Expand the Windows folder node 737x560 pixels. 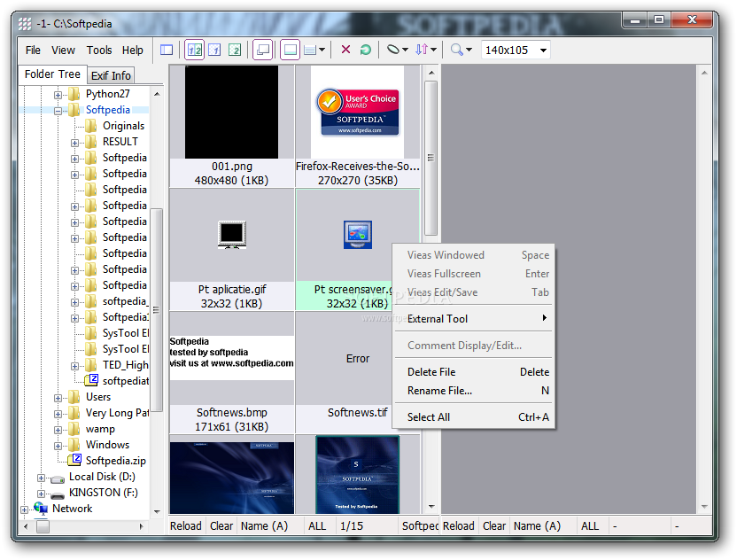pos(58,446)
